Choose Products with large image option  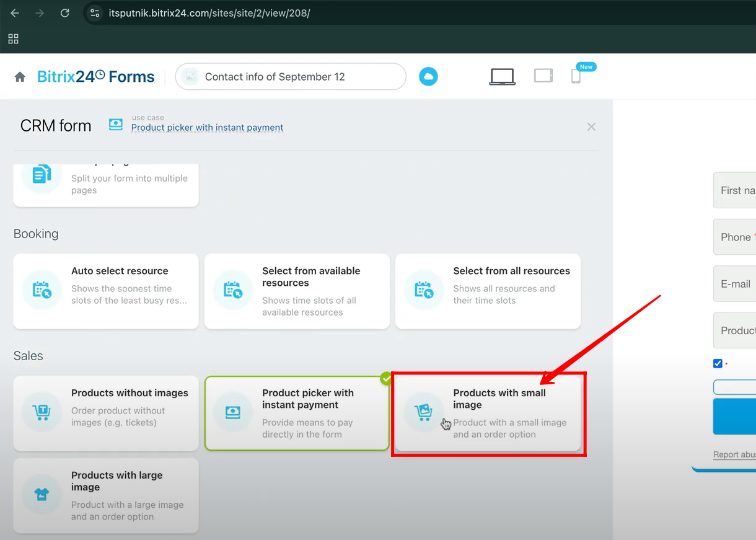pyautogui.click(x=106, y=495)
